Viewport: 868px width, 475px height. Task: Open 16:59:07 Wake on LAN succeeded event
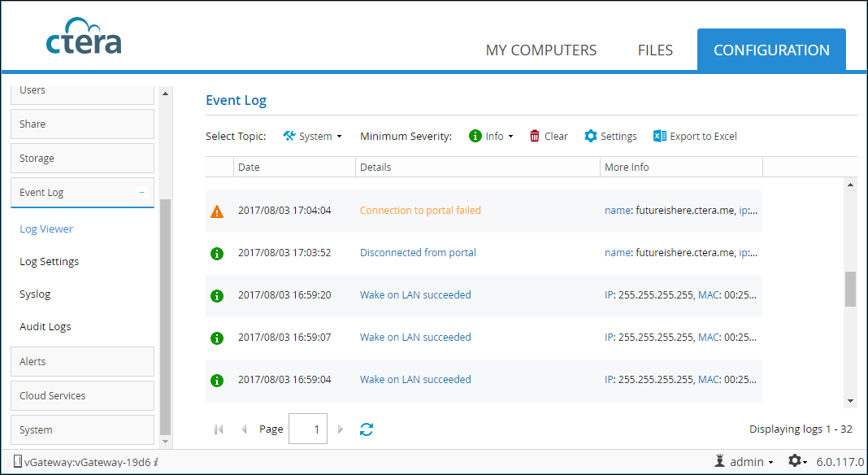click(x=415, y=337)
